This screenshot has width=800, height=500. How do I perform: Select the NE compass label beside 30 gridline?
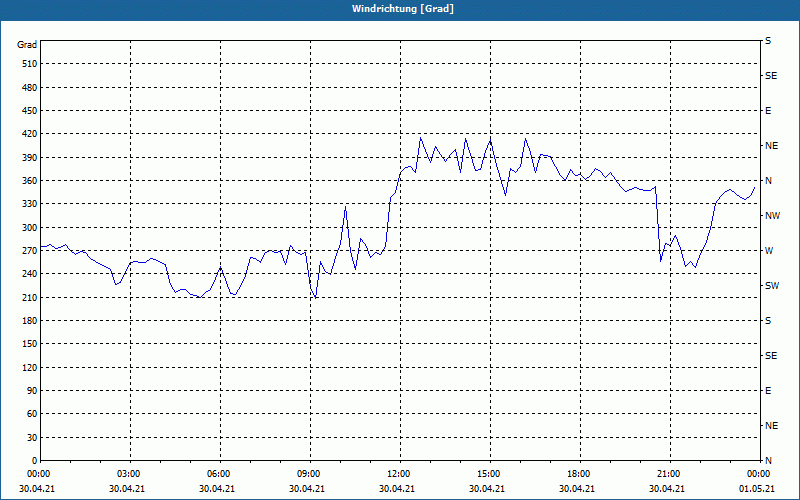pyautogui.click(x=771, y=426)
